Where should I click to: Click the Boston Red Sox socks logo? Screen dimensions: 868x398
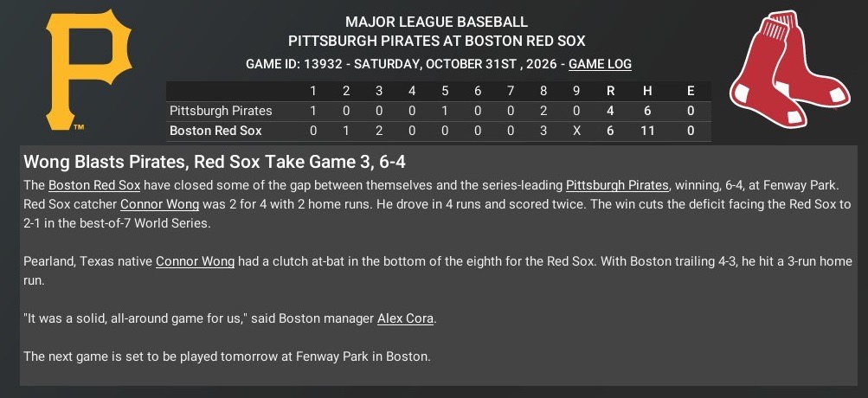790,69
